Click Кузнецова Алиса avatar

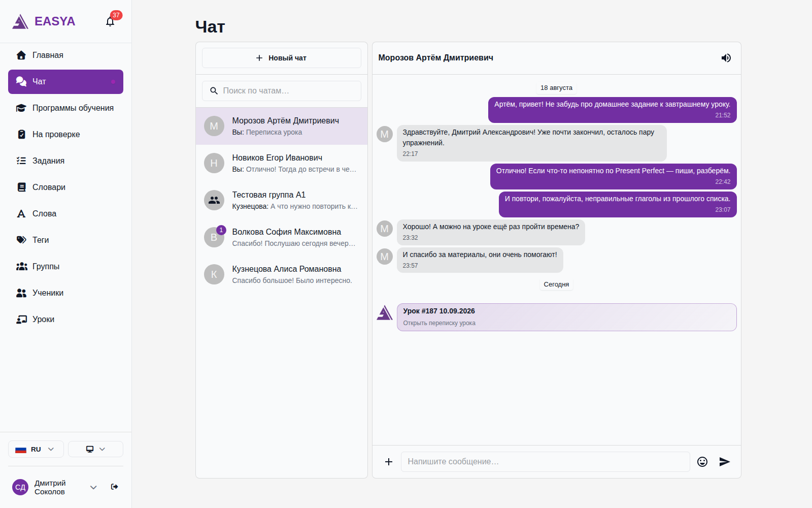214,274
